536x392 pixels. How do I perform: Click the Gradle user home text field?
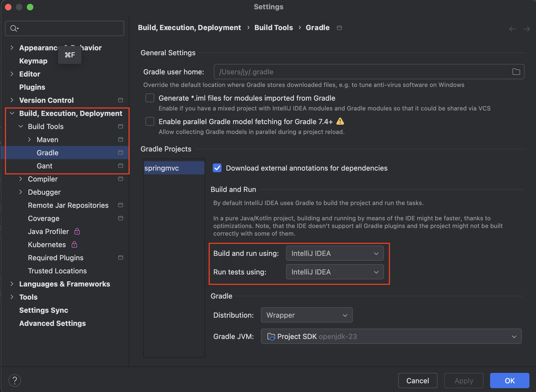coord(361,72)
